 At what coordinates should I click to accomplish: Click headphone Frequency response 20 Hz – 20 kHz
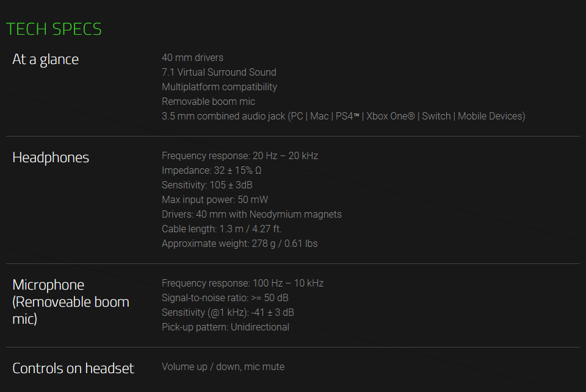tap(240, 155)
